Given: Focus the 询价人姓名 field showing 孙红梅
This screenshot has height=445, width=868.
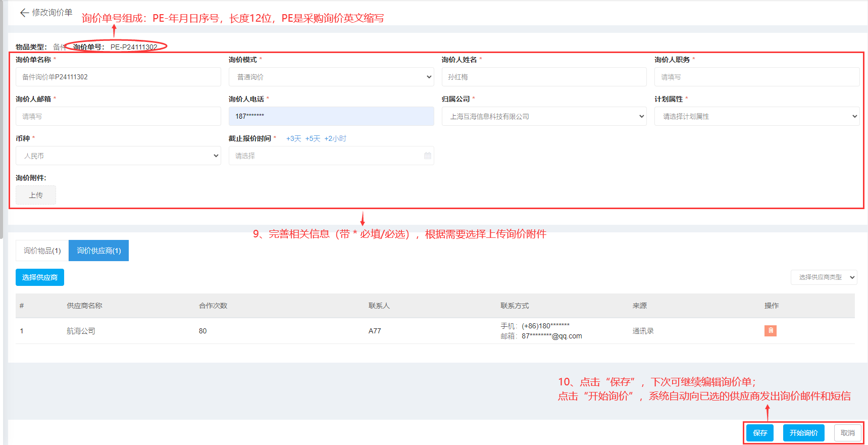Looking at the screenshot, I should point(544,77).
